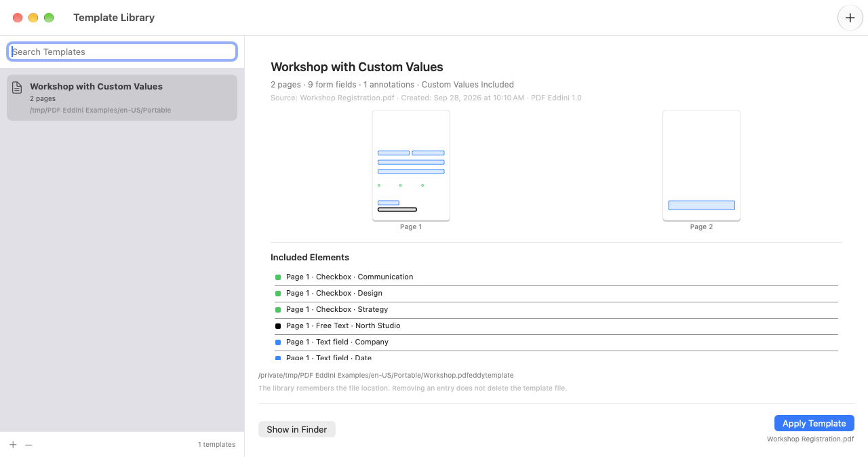Click the 1 templates count label

(x=216, y=445)
